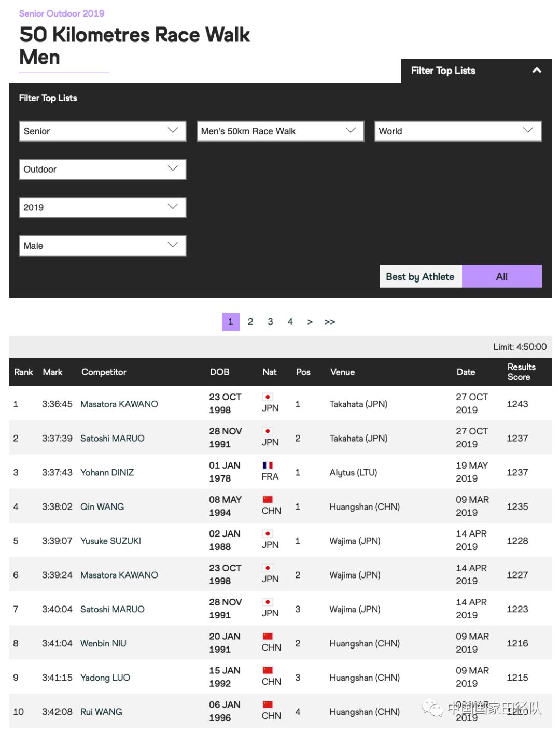Go to results page 3
The height and width of the screenshot is (733, 560).
[x=270, y=321]
